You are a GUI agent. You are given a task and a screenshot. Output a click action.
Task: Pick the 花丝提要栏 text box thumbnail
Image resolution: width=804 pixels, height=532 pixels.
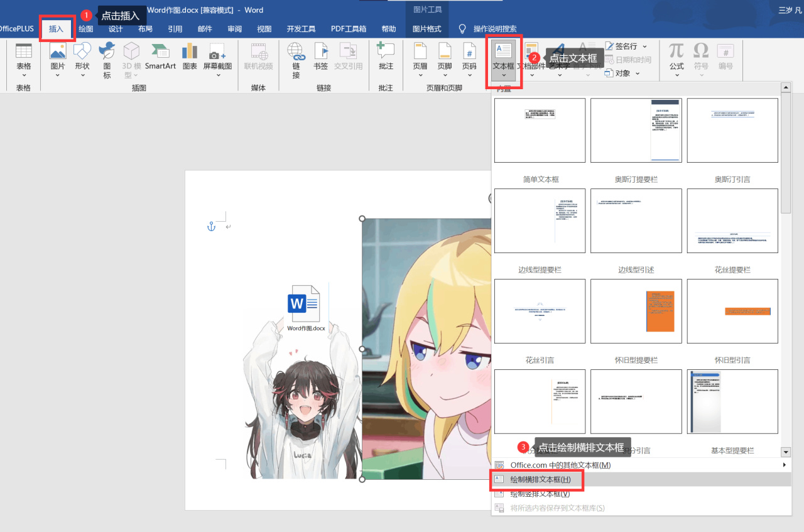732,220
